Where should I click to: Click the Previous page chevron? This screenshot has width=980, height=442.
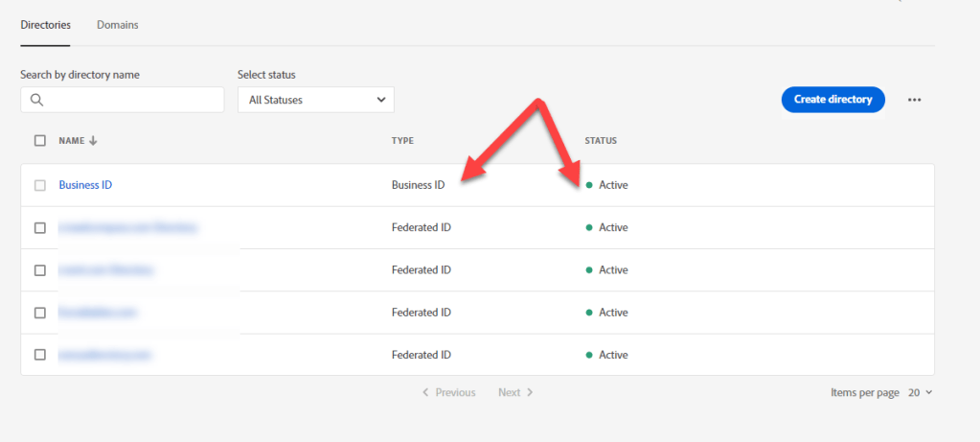[426, 392]
